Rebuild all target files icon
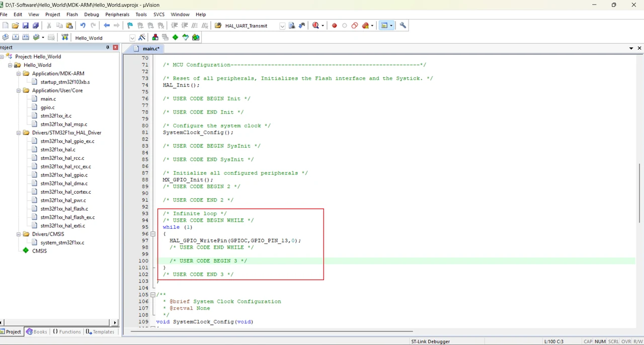This screenshot has height=345, width=644. 26,37
